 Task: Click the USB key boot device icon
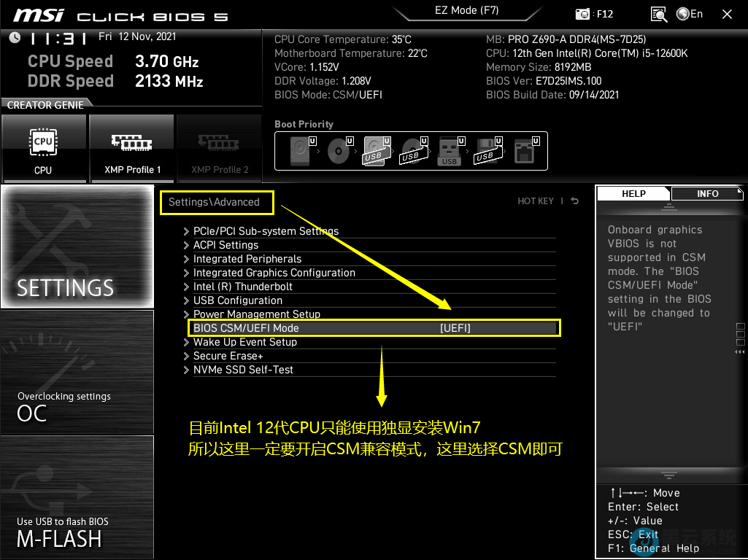click(449, 151)
